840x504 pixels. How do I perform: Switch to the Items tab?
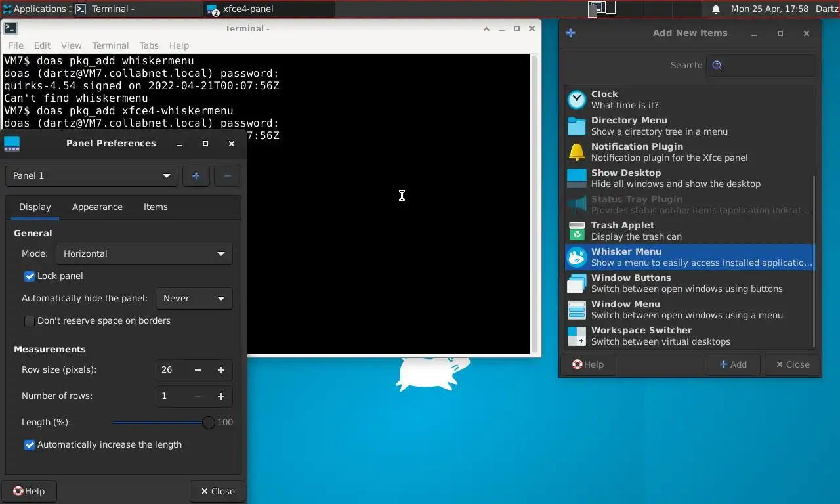[x=156, y=207]
